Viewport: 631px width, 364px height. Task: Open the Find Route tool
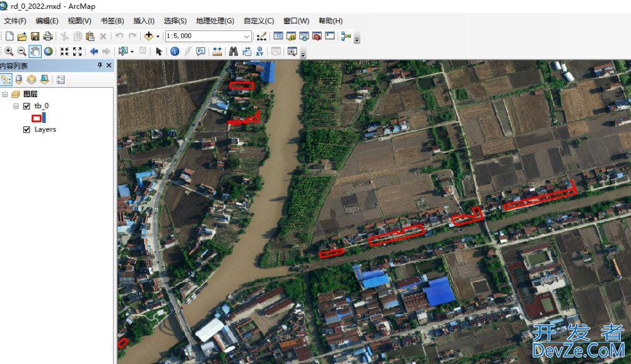pos(246,52)
